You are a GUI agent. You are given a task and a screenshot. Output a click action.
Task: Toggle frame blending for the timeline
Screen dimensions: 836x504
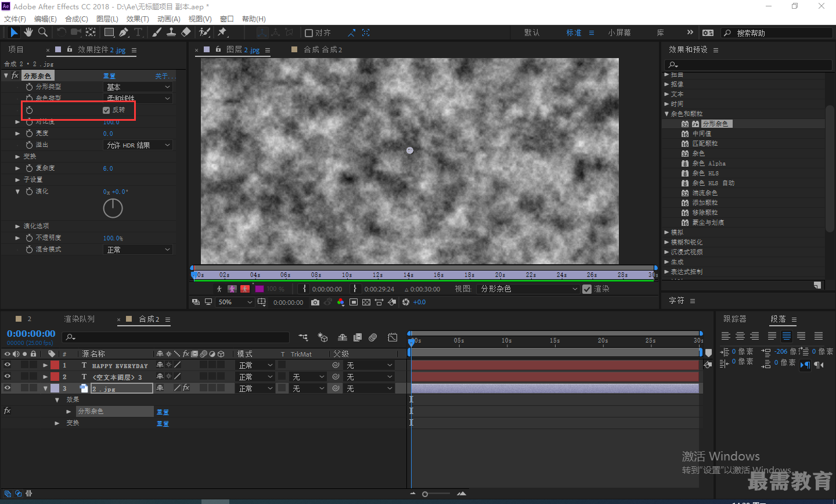click(x=358, y=337)
